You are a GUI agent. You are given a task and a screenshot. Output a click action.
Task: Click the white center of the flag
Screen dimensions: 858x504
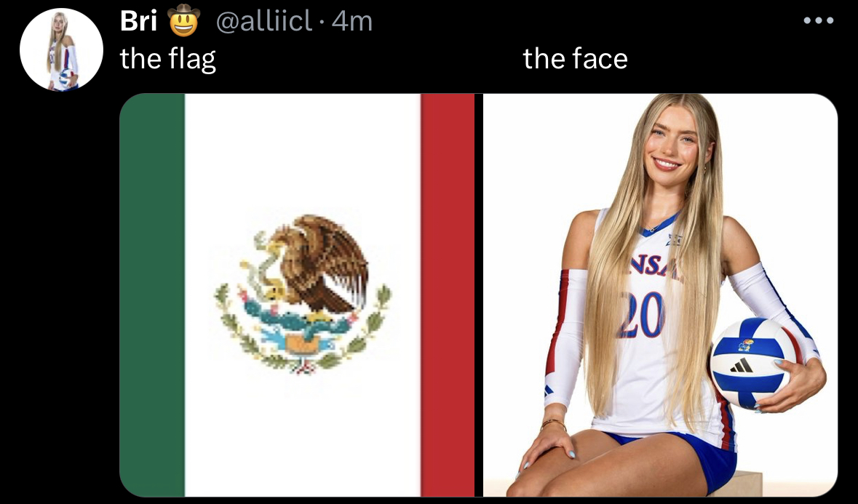tap(303, 295)
